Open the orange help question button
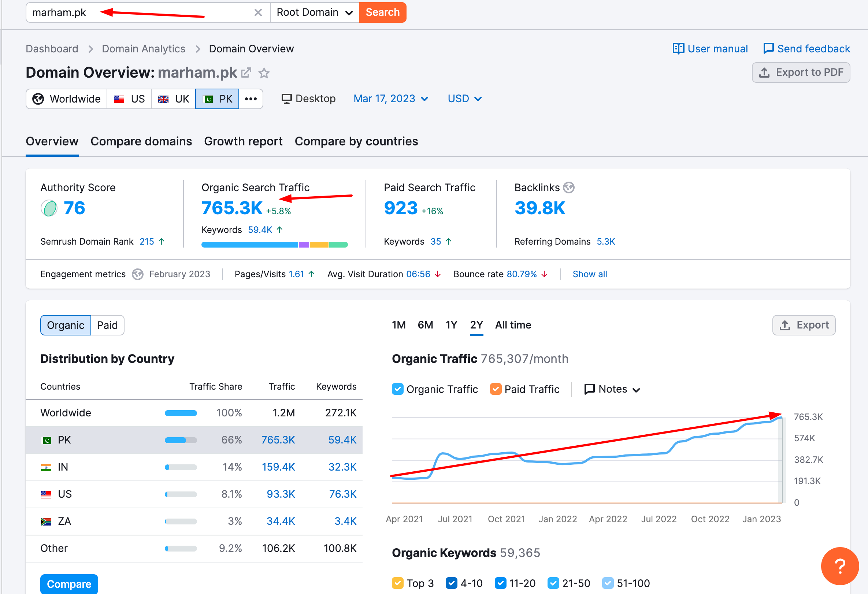The width and height of the screenshot is (868, 594). 839,566
